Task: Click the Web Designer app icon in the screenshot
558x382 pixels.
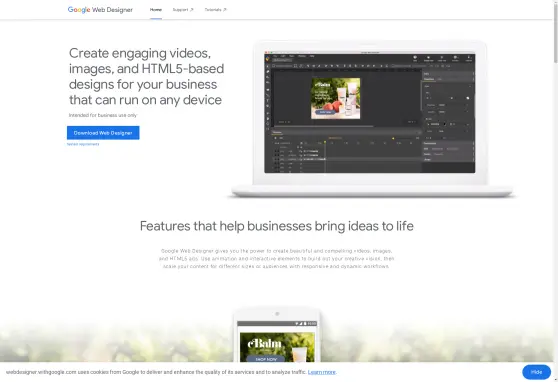Action: pos(268,59)
